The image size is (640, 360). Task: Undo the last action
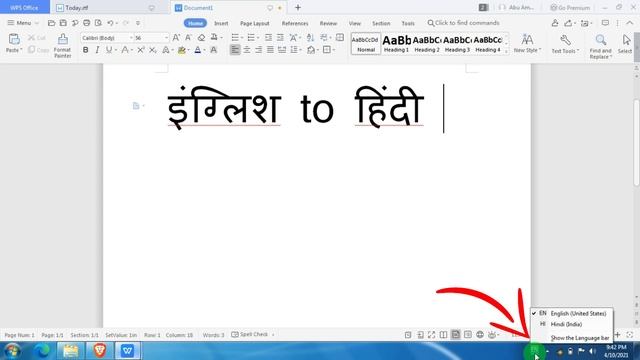click(x=110, y=23)
